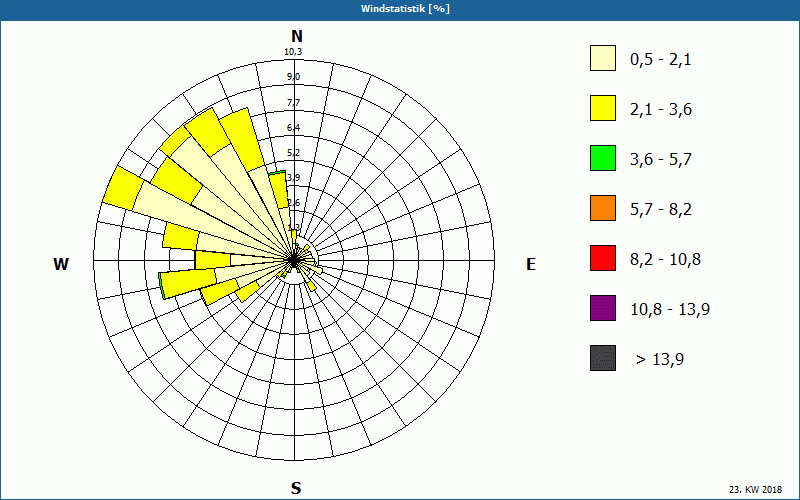
Task: Click the '0,5 - 2,1' legend label
Action: [x=661, y=60]
